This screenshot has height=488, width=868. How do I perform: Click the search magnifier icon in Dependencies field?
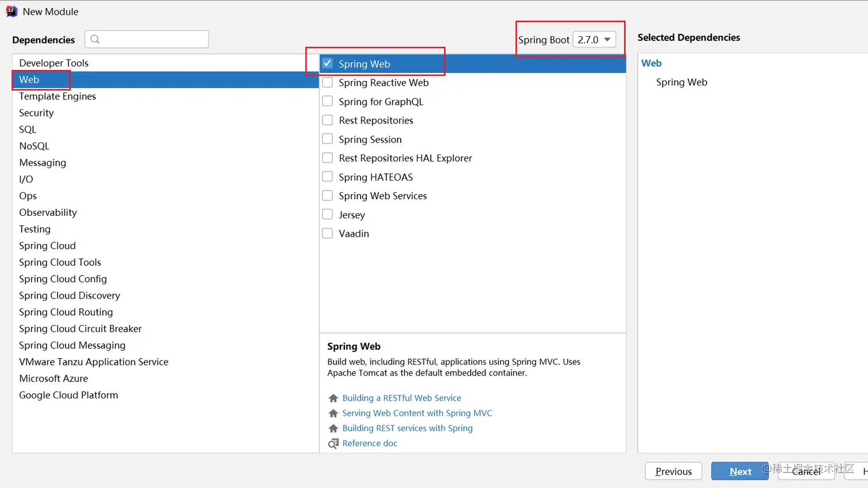(95, 39)
